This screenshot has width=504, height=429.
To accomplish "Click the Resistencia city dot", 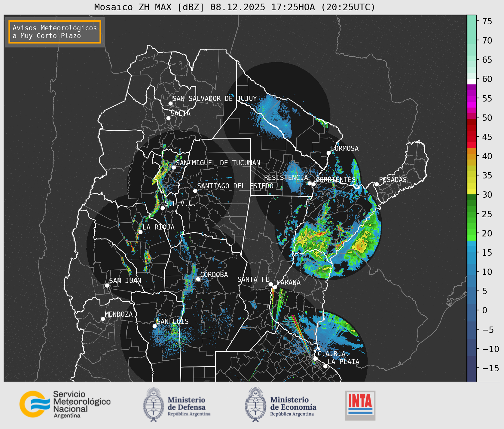I will pyautogui.click(x=310, y=183).
